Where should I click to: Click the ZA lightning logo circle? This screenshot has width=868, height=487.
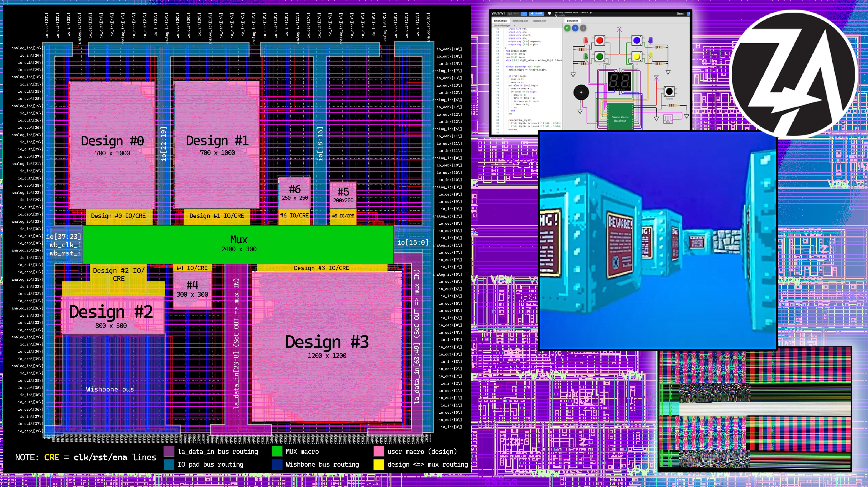793,74
